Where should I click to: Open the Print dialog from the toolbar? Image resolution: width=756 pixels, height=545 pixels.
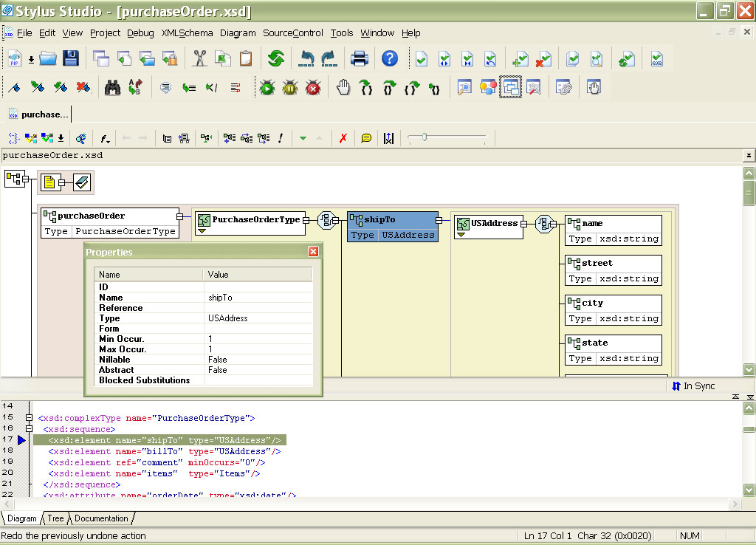coord(360,58)
